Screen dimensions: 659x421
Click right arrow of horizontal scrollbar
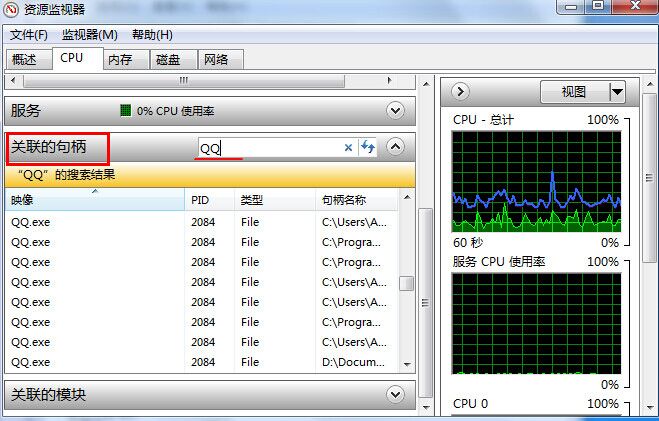(x=389, y=80)
